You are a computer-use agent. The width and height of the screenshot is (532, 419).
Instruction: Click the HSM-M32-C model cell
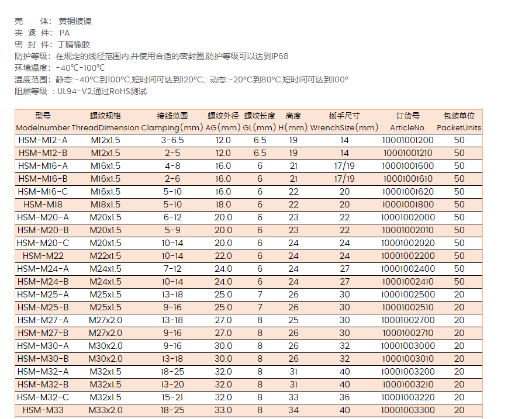[43, 397]
